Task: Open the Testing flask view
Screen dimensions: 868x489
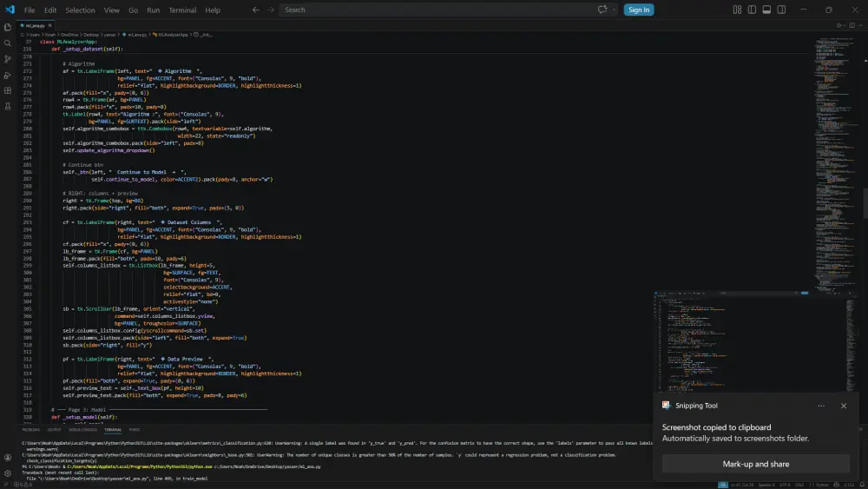Action: click(8, 106)
